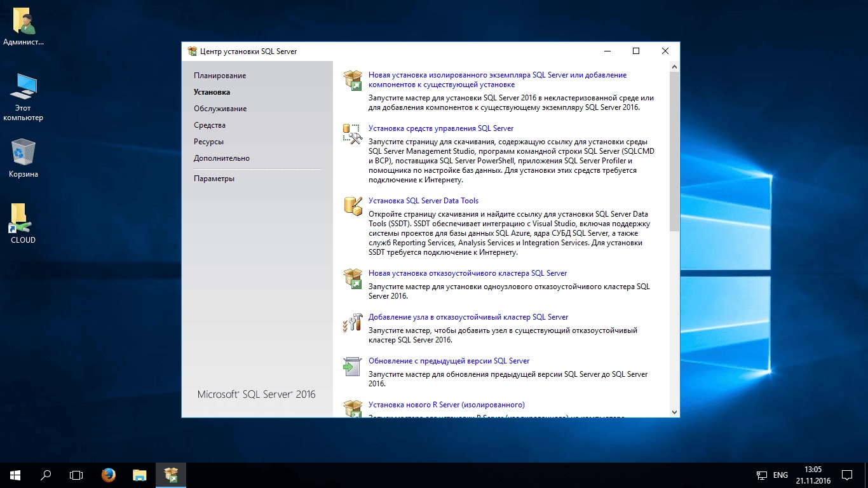Click the vertical scrollbar thumb
This screenshot has height=488, width=868.
pyautogui.click(x=675, y=151)
